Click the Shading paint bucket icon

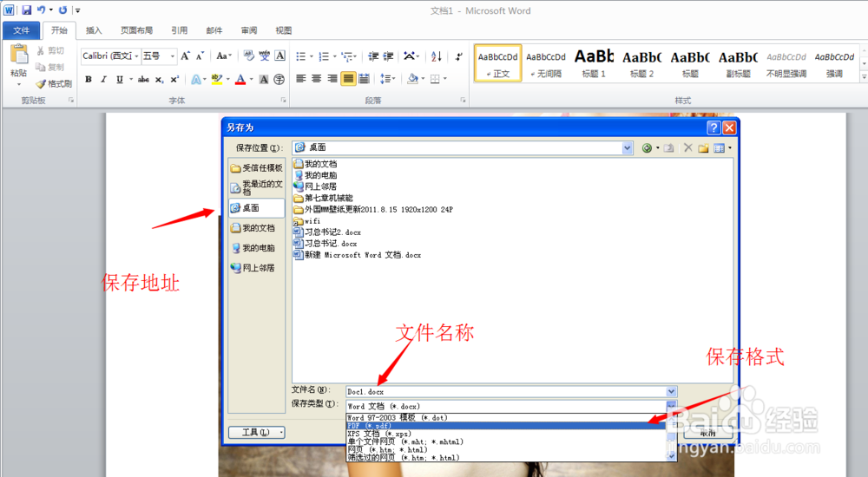tap(412, 79)
